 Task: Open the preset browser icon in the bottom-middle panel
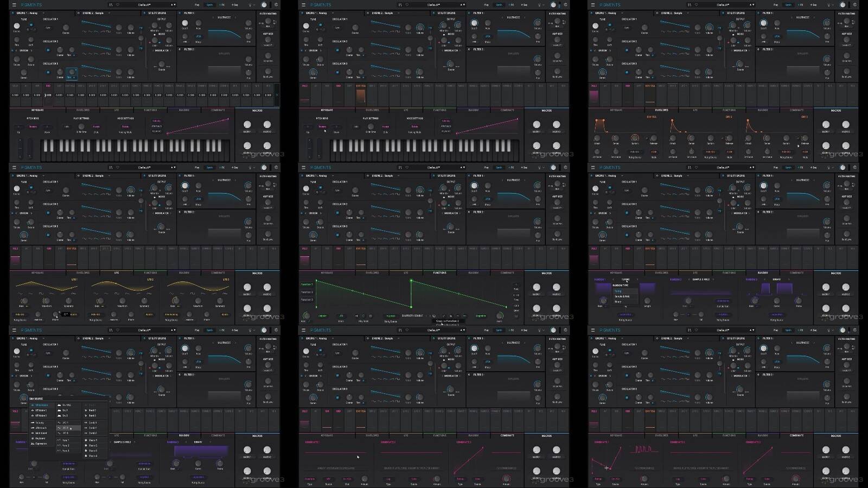400,330
